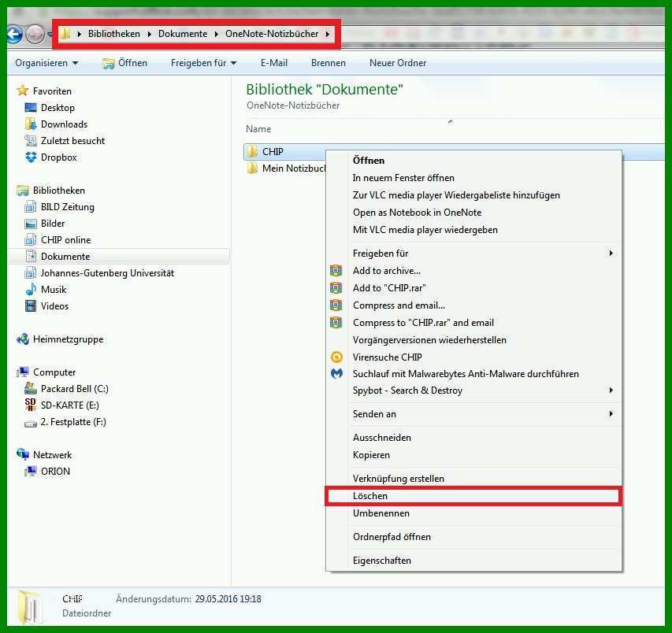Choose Ordnerpfad öffnen in the context menu
Image resolution: width=672 pixels, height=633 pixels.
click(473, 537)
